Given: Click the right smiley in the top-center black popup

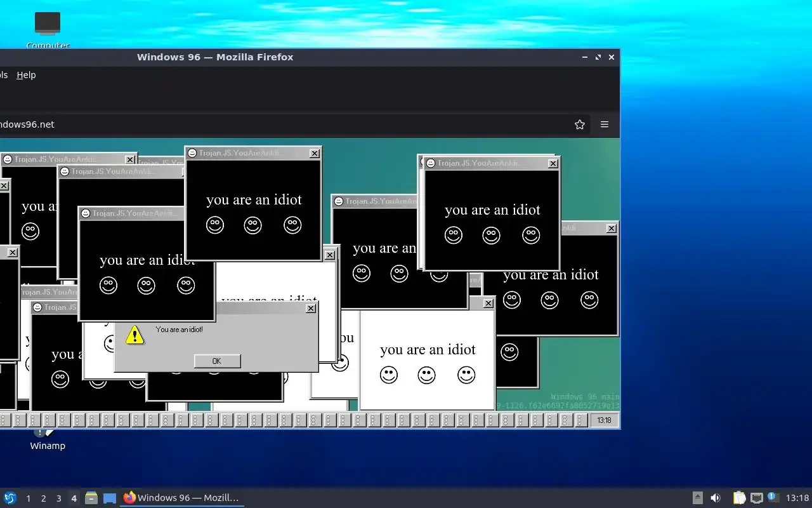Looking at the screenshot, I should pyautogui.click(x=292, y=225).
